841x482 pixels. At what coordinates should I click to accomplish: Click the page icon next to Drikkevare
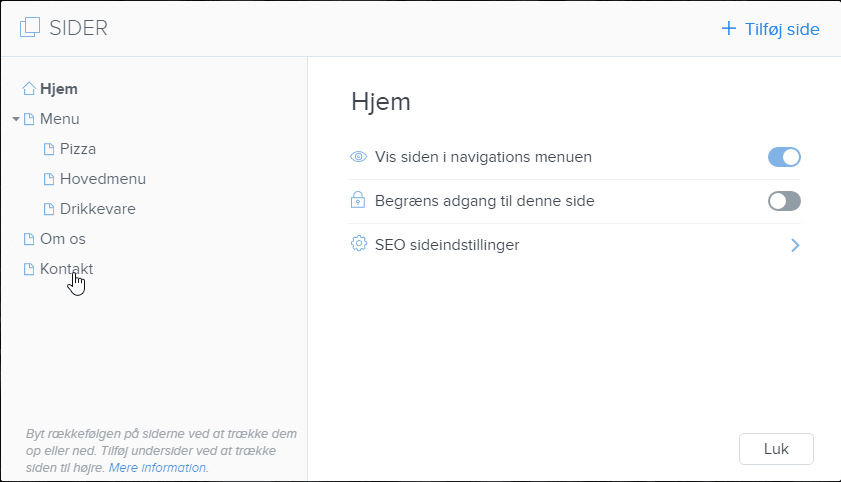tap(48, 209)
